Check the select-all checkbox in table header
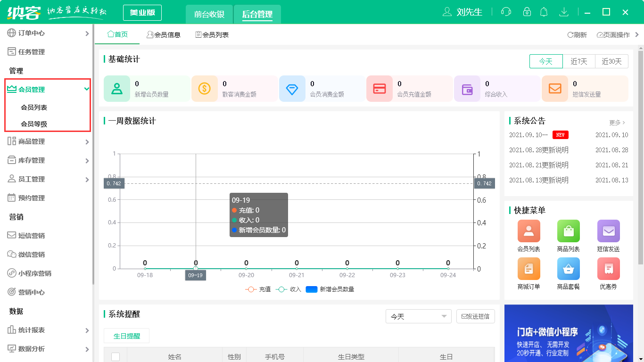 pos(116,357)
